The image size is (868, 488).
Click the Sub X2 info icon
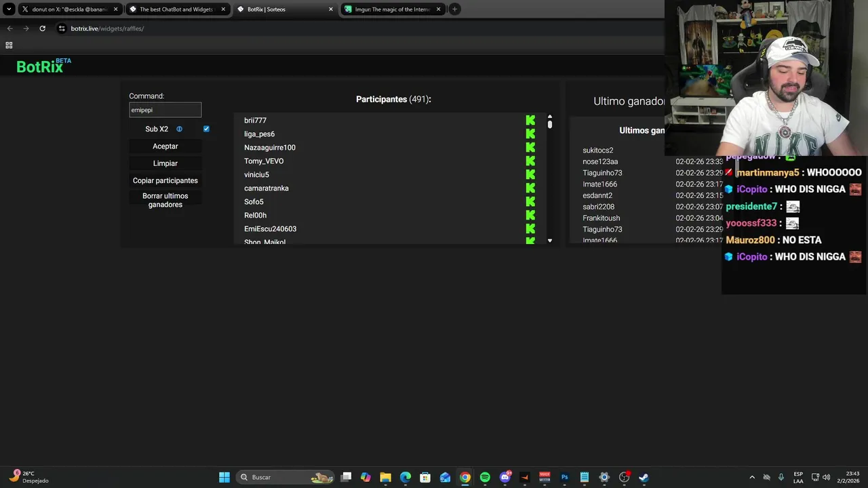pyautogui.click(x=179, y=129)
